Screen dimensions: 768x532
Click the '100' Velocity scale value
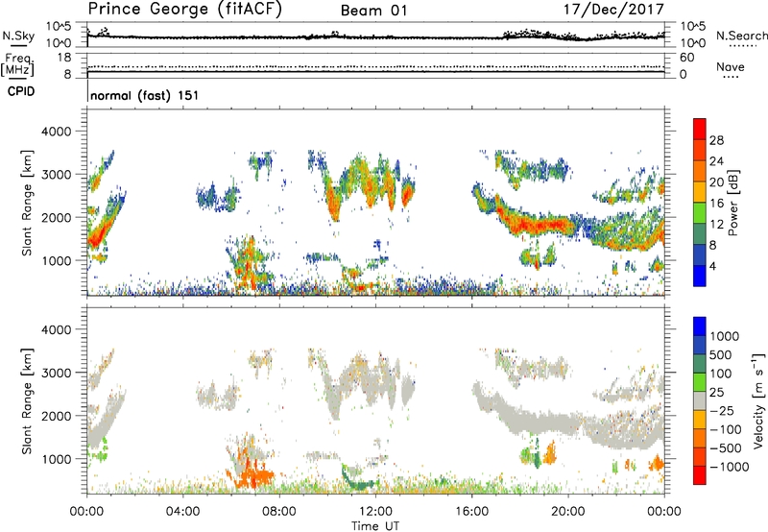721,374
